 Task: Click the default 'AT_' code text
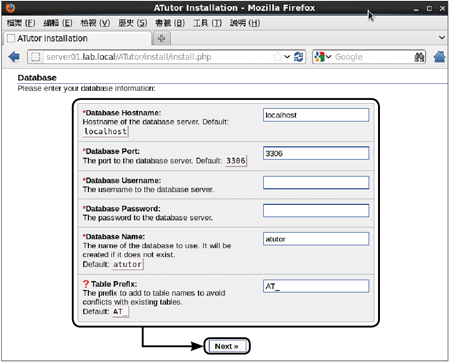[120, 312]
